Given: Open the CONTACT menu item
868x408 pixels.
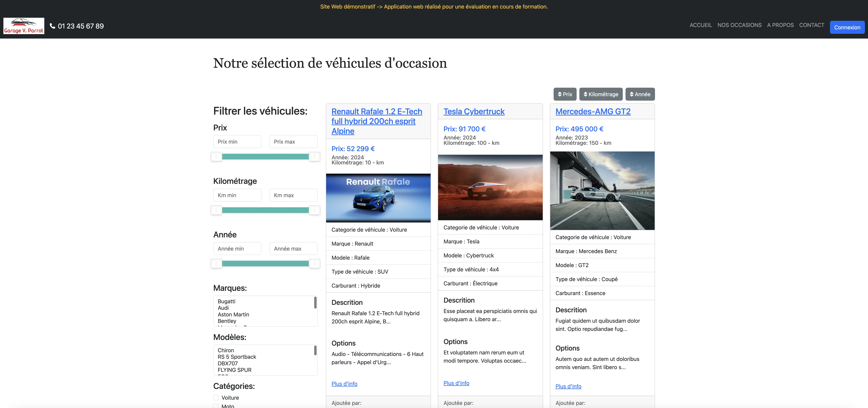Looking at the screenshot, I should [x=811, y=25].
